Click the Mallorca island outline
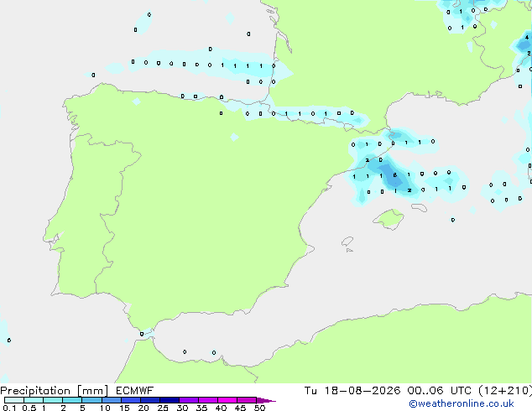This screenshot has width=532, height=411. tap(389, 219)
